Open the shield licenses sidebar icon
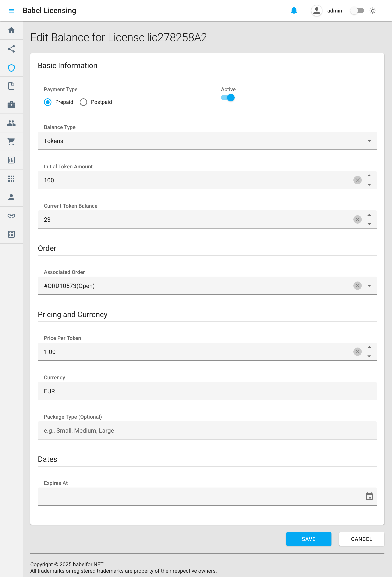 [11, 68]
